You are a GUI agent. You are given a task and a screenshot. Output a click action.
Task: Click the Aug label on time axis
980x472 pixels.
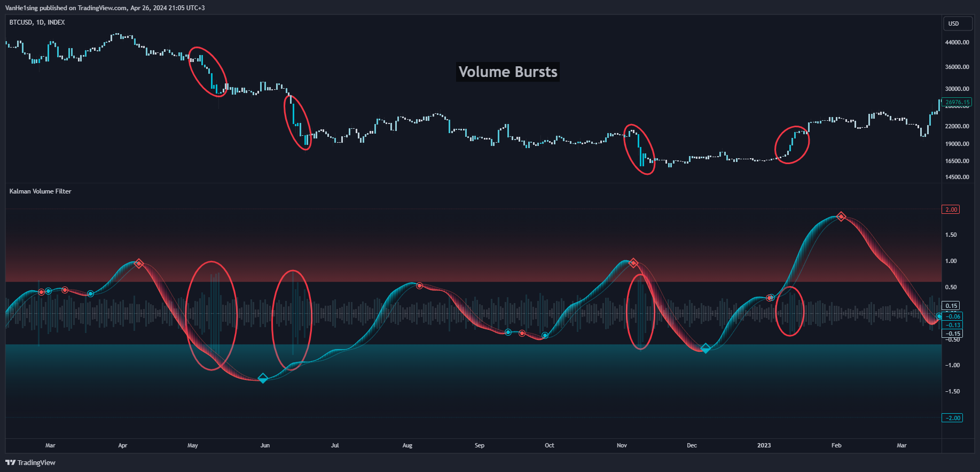point(407,445)
